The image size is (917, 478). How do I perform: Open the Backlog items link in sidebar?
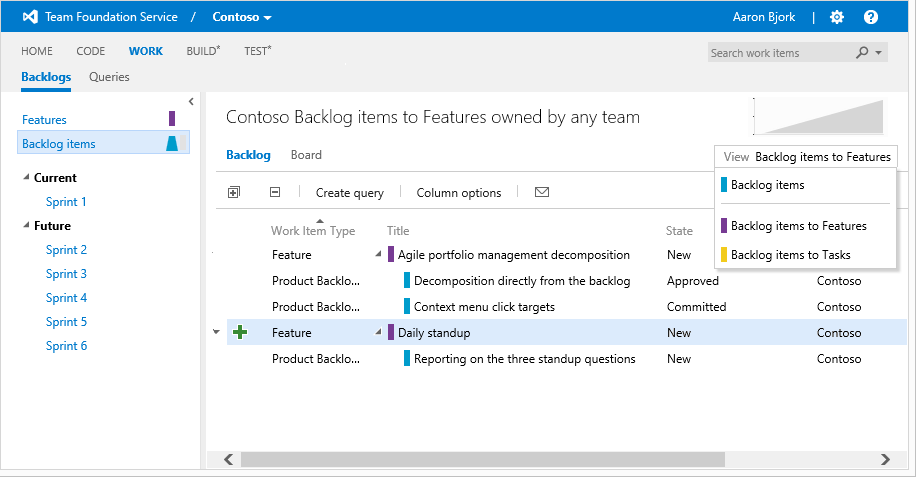pos(58,144)
